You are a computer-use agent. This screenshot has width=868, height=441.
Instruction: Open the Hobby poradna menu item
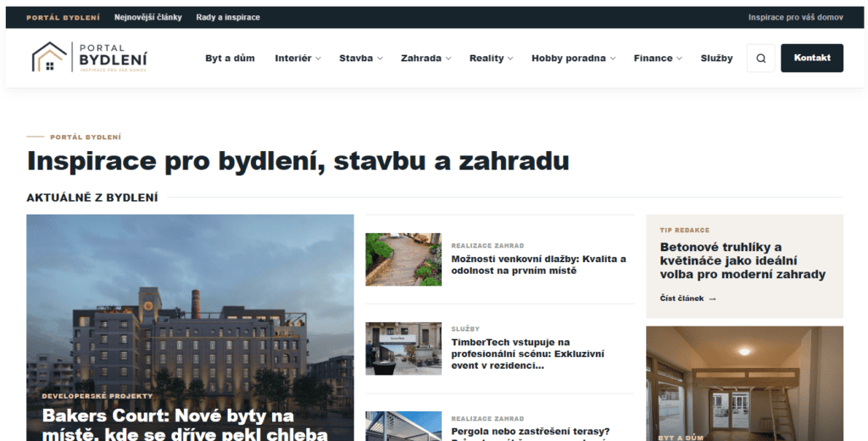point(569,59)
